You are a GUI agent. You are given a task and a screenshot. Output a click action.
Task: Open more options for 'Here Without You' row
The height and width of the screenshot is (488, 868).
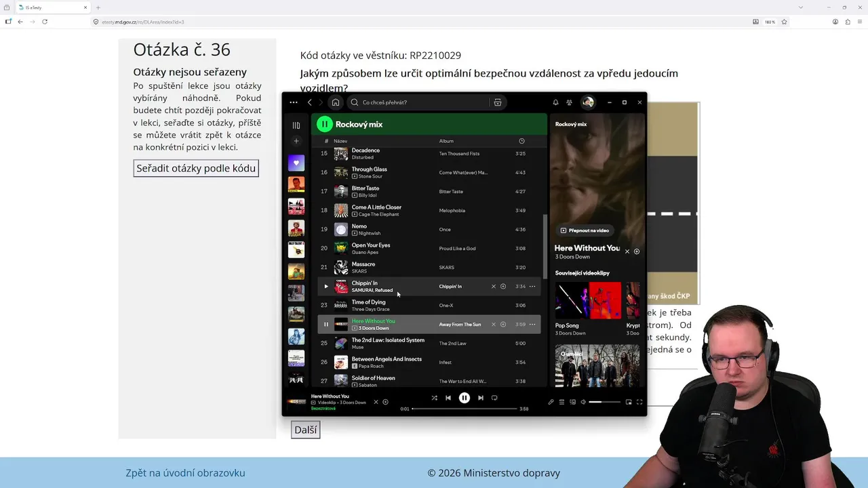coord(532,325)
